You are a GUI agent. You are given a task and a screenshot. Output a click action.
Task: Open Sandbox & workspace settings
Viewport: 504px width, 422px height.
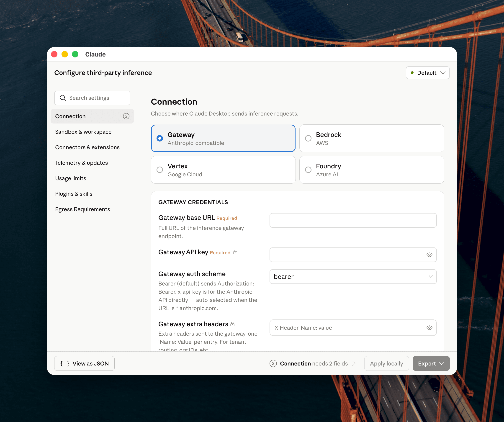[x=83, y=131]
